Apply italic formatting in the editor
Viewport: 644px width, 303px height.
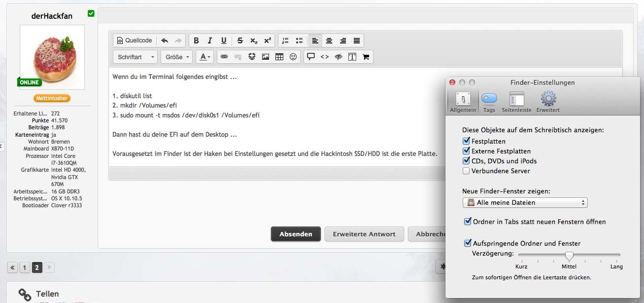[210, 40]
